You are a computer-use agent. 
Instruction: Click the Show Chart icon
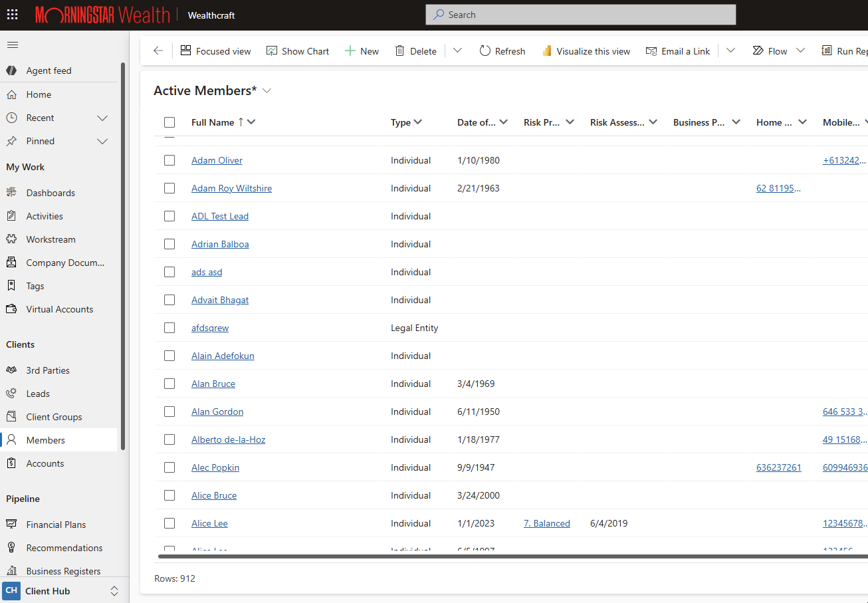pos(272,51)
